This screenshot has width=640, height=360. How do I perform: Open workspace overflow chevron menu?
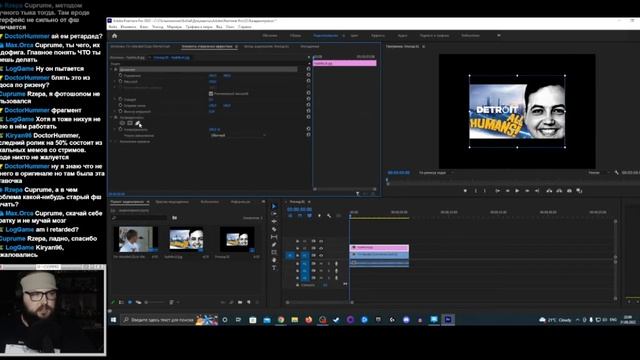coord(499,36)
